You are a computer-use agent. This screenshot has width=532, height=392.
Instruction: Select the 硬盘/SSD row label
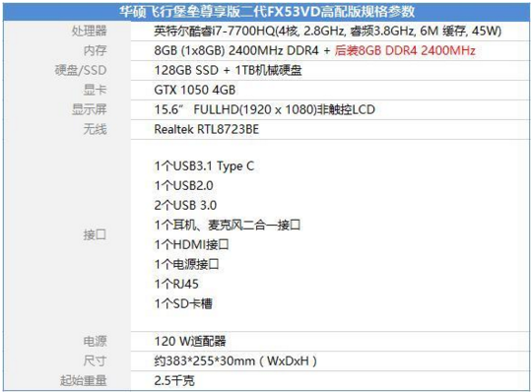(81, 70)
